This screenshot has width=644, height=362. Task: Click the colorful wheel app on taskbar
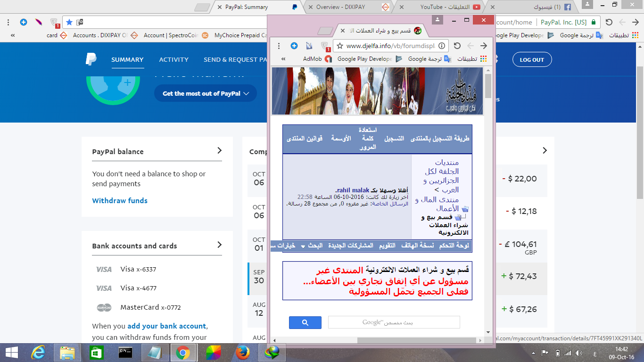tap(213, 352)
